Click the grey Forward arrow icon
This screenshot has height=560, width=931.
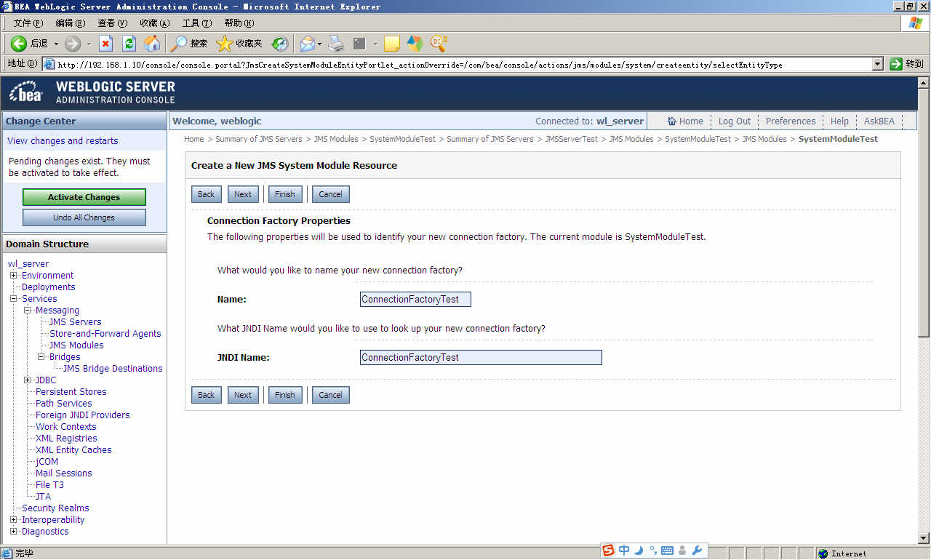point(73,44)
